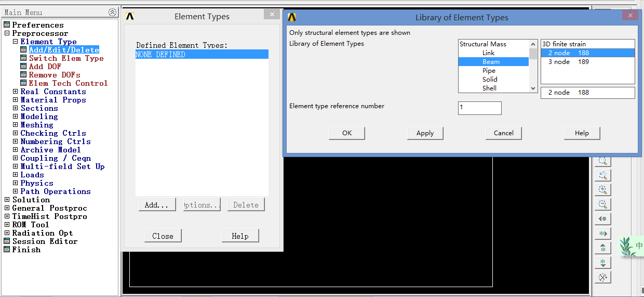The height and width of the screenshot is (297, 644).
Task: Select ROM Tool tree item
Action: point(31,225)
